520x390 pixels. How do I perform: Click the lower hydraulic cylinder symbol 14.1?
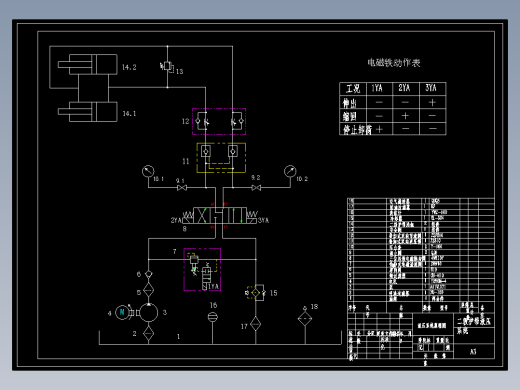pos(88,112)
